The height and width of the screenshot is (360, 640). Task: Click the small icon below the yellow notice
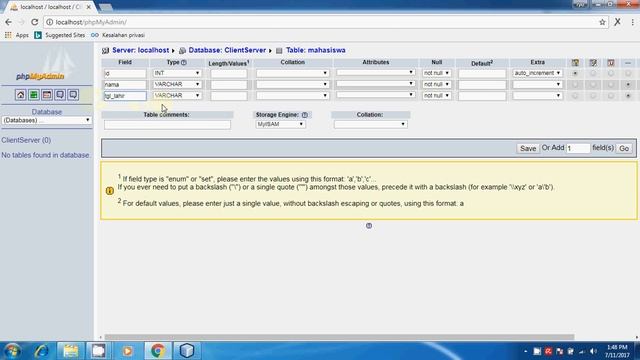(369, 226)
